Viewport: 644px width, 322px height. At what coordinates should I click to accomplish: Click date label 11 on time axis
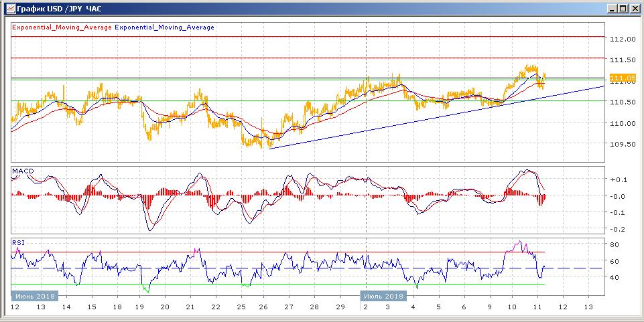coord(537,307)
